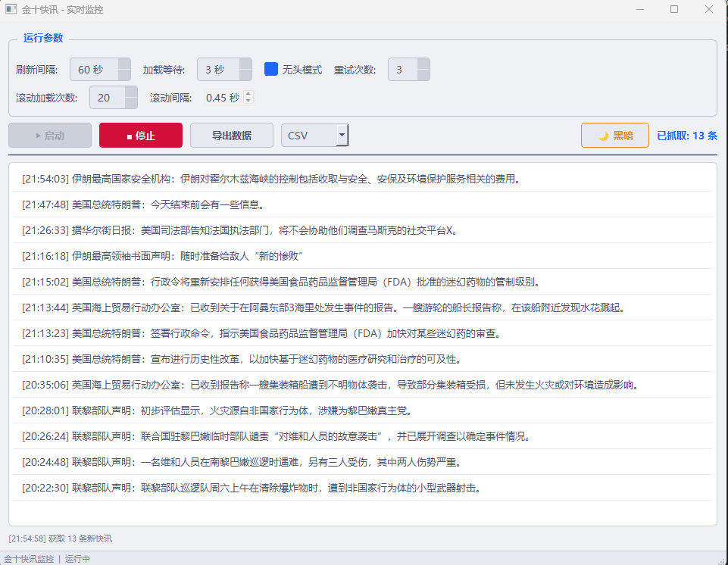This screenshot has width=728, height=565.
Task: Click the 运行参数 group title
Action: pyautogui.click(x=43, y=38)
